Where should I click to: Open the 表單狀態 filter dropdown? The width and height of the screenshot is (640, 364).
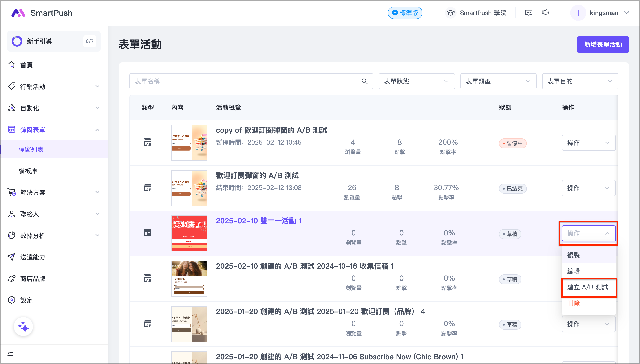click(x=416, y=81)
